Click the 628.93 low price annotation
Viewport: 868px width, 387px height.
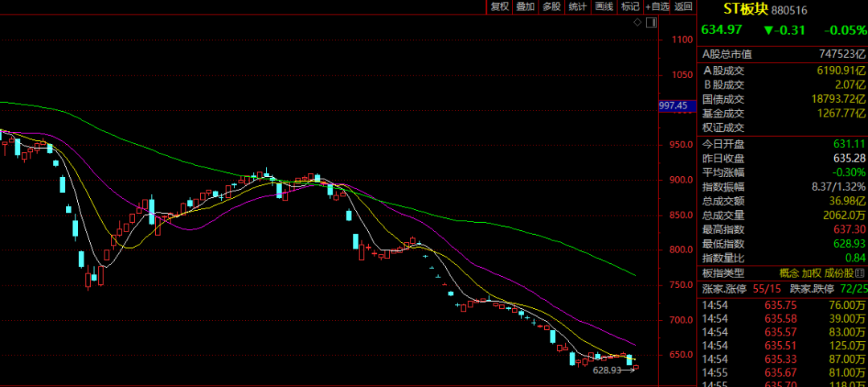tap(606, 370)
